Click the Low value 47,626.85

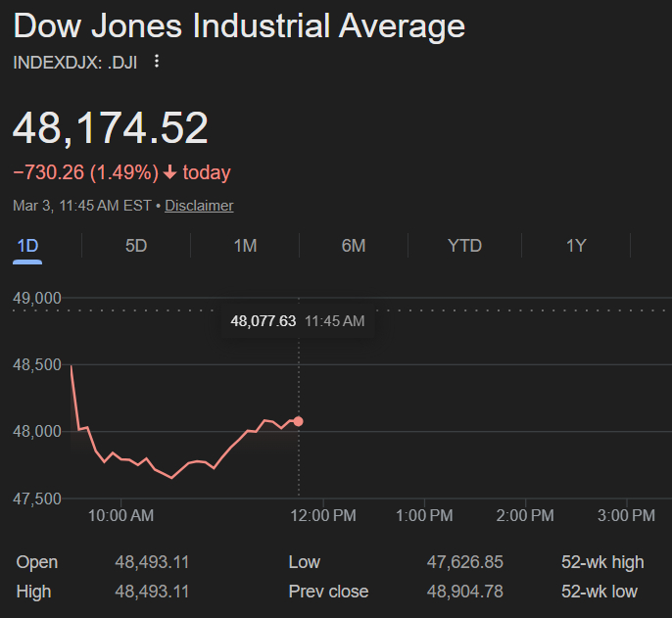tap(465, 562)
